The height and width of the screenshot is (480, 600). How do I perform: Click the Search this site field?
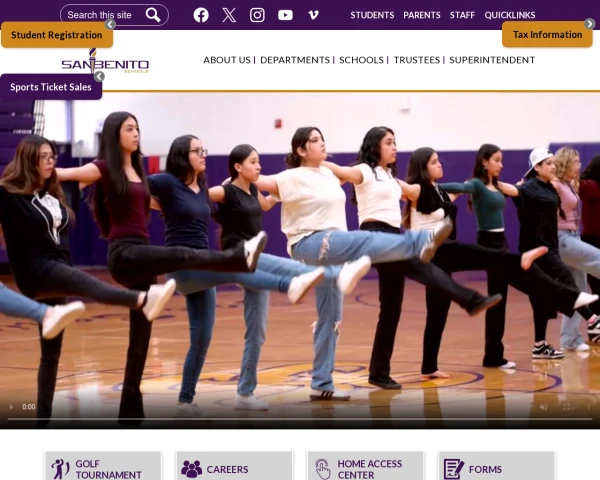click(x=100, y=15)
